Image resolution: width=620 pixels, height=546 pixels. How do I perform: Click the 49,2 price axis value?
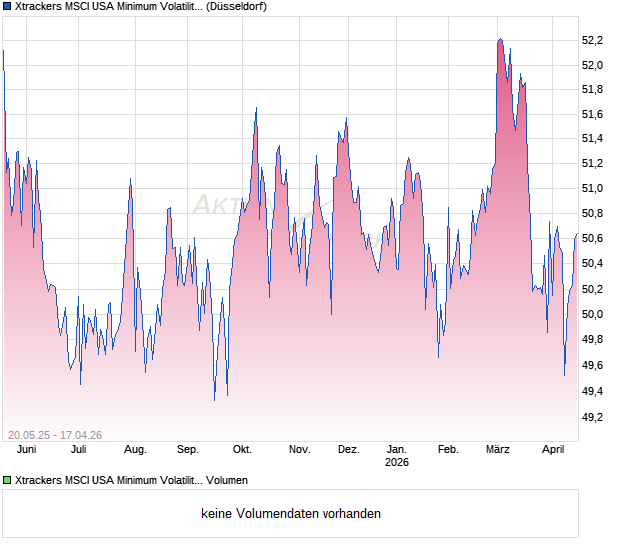coord(592,417)
